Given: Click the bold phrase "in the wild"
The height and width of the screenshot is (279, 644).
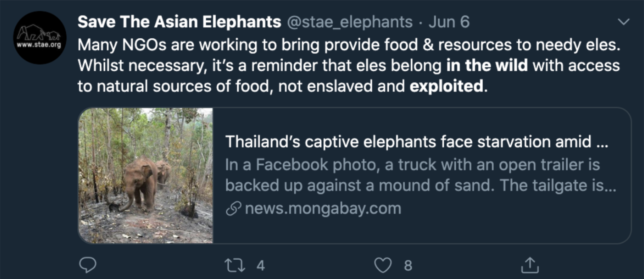Looking at the screenshot, I should (x=487, y=65).
